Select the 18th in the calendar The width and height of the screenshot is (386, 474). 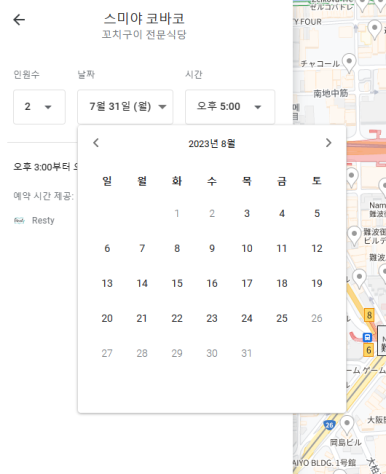point(282,283)
